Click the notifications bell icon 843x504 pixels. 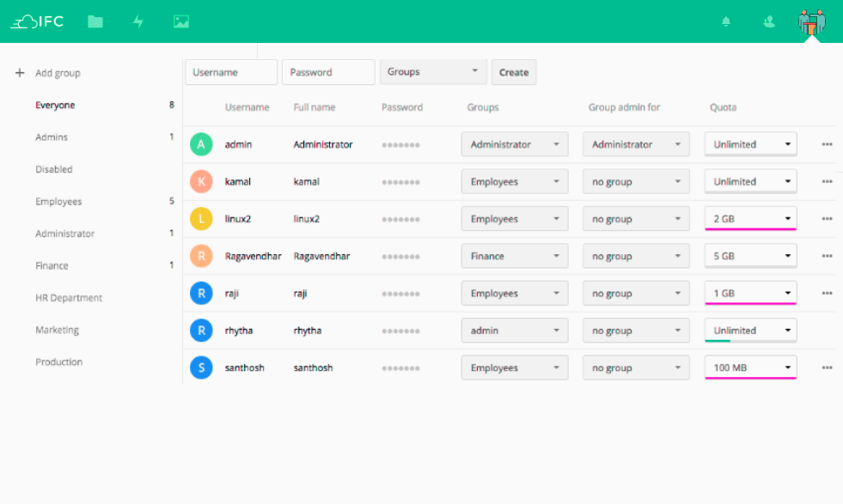coord(726,21)
